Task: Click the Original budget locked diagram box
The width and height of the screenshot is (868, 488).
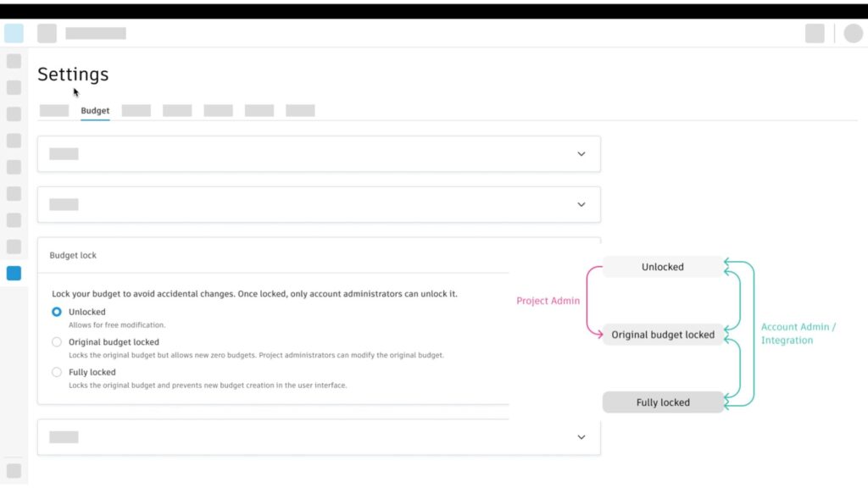Action: pos(663,335)
